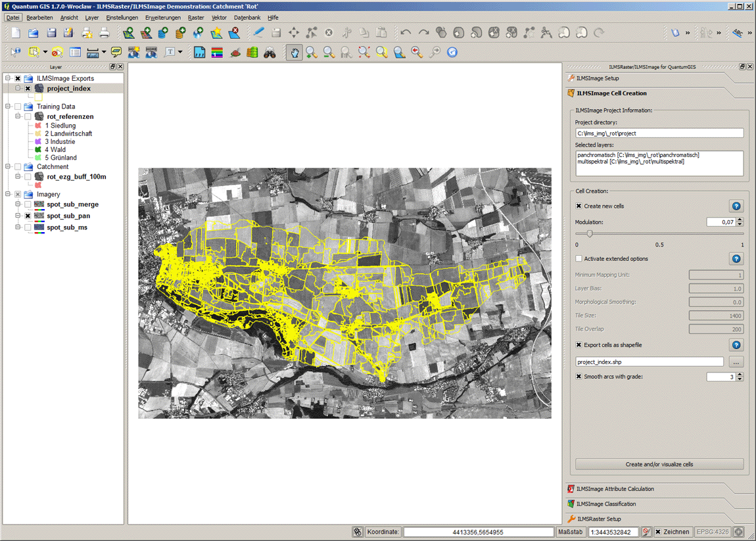
Task: Select the Pan Map hand tool
Action: (x=294, y=53)
